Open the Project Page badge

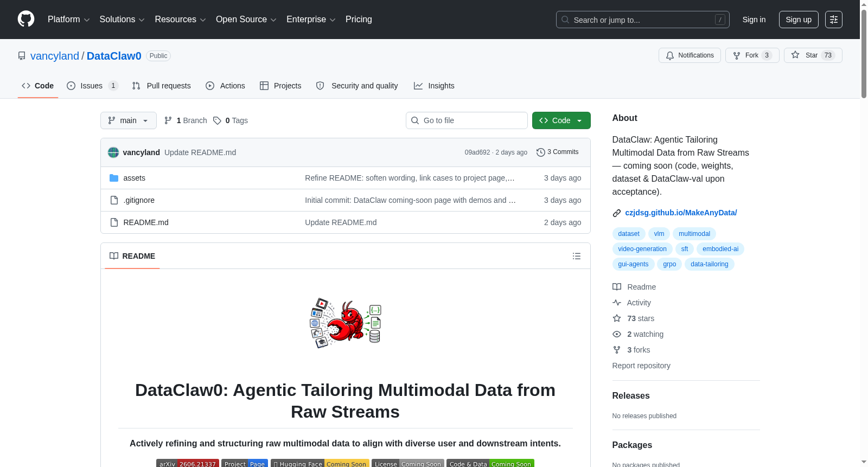point(245,463)
